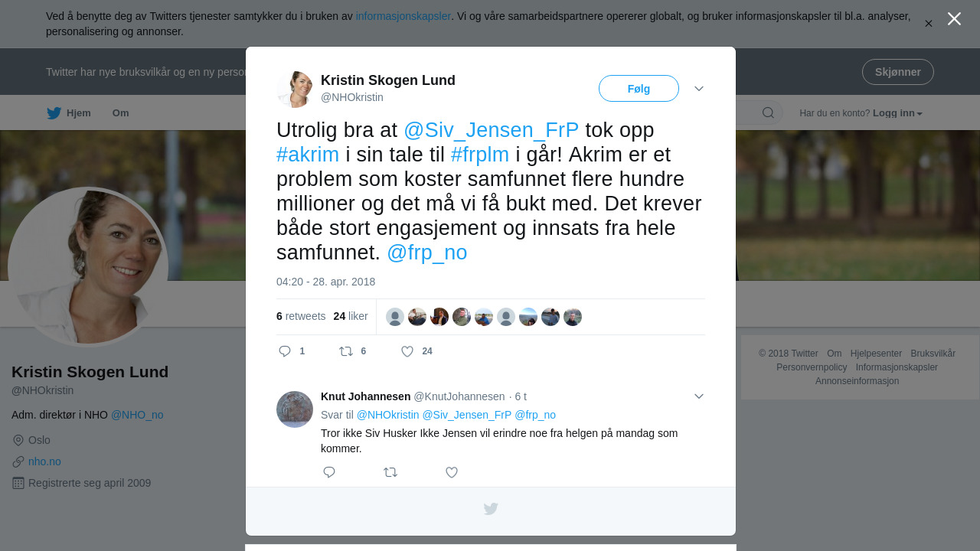Like the tweet via heart icon showing 24
Image resolution: width=980 pixels, height=551 pixels.
[407, 351]
